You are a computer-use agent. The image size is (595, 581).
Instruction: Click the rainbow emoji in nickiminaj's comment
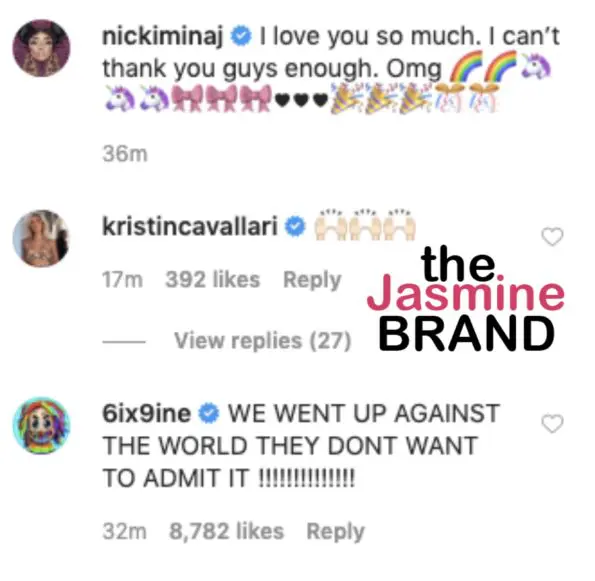click(x=484, y=66)
